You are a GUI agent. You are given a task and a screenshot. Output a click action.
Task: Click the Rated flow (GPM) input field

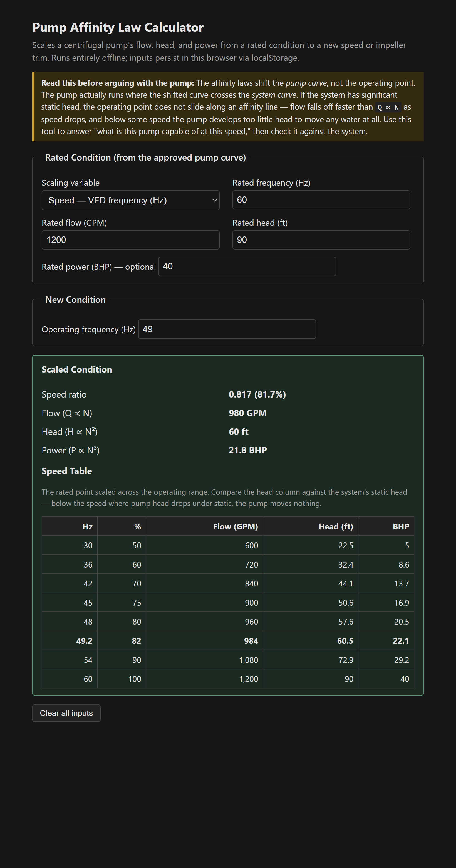pyautogui.click(x=130, y=240)
